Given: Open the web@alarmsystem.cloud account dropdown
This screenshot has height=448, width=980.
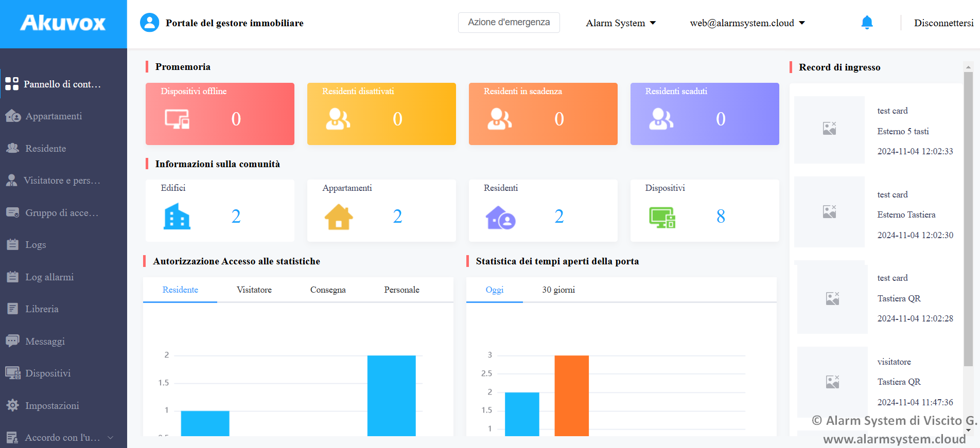Looking at the screenshot, I should point(747,23).
